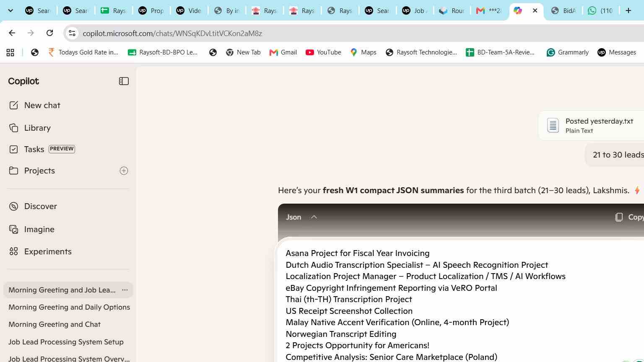Open the Library section

tap(30, 128)
